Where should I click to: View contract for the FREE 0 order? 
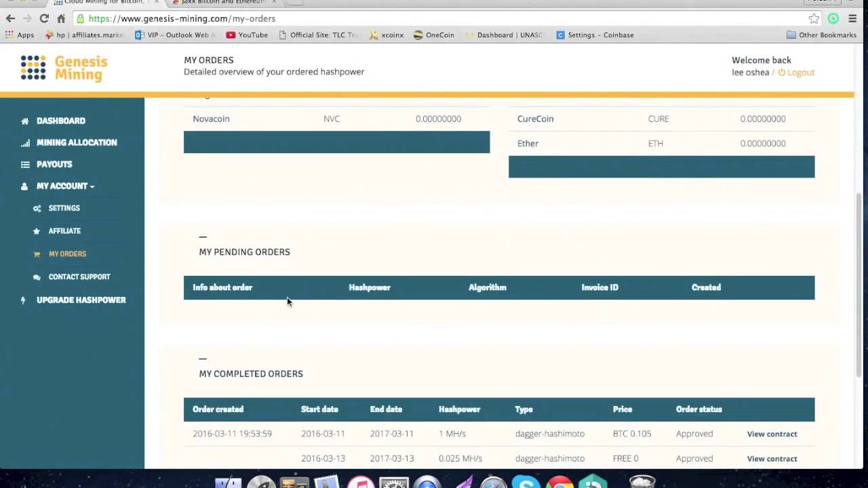[772, 459]
